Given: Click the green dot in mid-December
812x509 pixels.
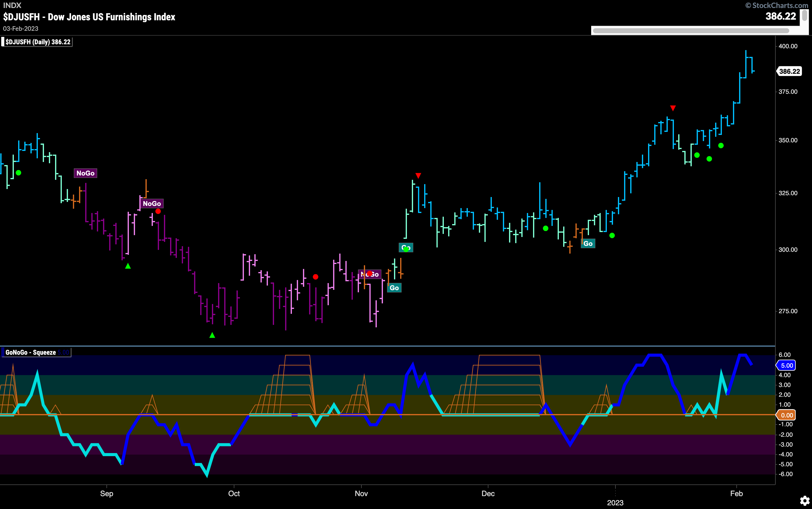Looking at the screenshot, I should tap(546, 229).
